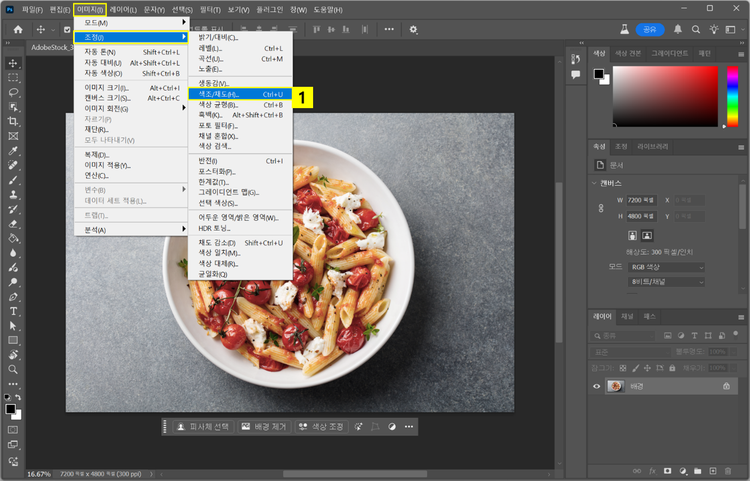Open the 필터(T) menu
Image resolution: width=750 pixels, height=481 pixels.
point(210,10)
